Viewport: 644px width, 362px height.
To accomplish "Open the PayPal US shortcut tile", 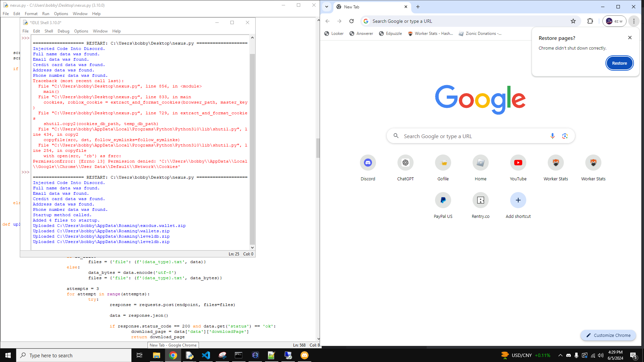I will pyautogui.click(x=443, y=200).
